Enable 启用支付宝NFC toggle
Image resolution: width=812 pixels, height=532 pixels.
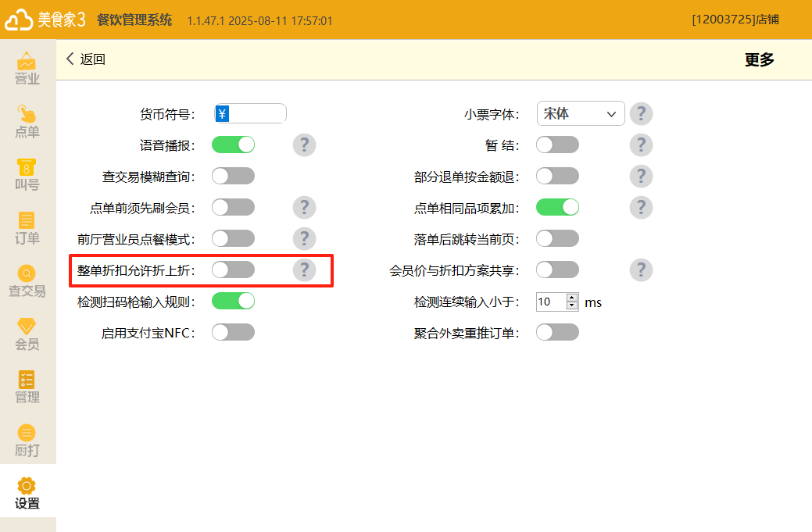233,332
